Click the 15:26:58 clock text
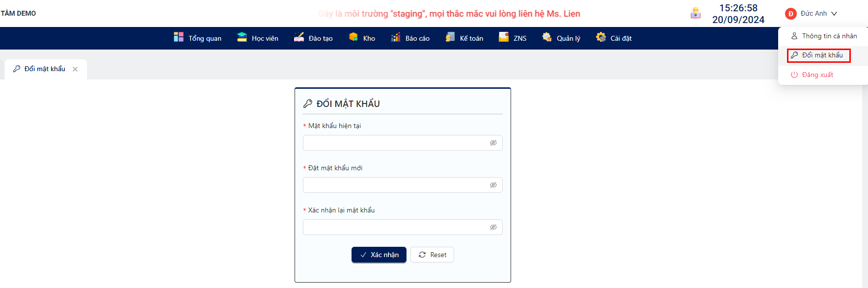The width and height of the screenshot is (868, 288). coord(738,8)
